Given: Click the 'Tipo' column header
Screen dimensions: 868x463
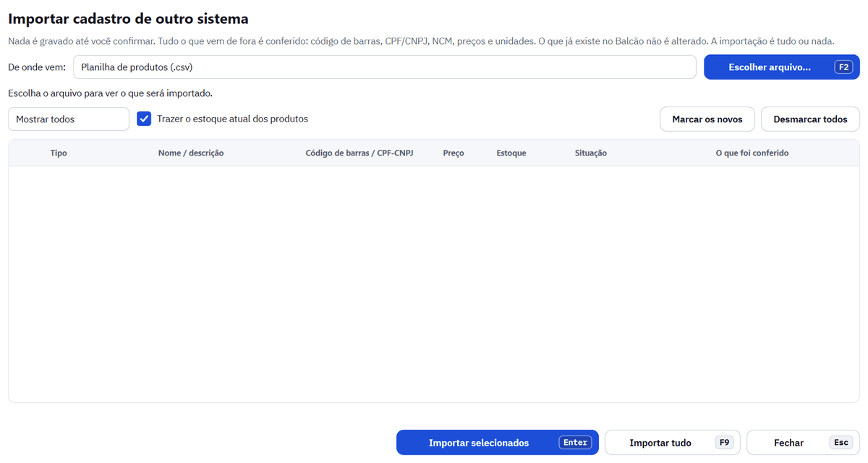Looking at the screenshot, I should pyautogui.click(x=59, y=153).
